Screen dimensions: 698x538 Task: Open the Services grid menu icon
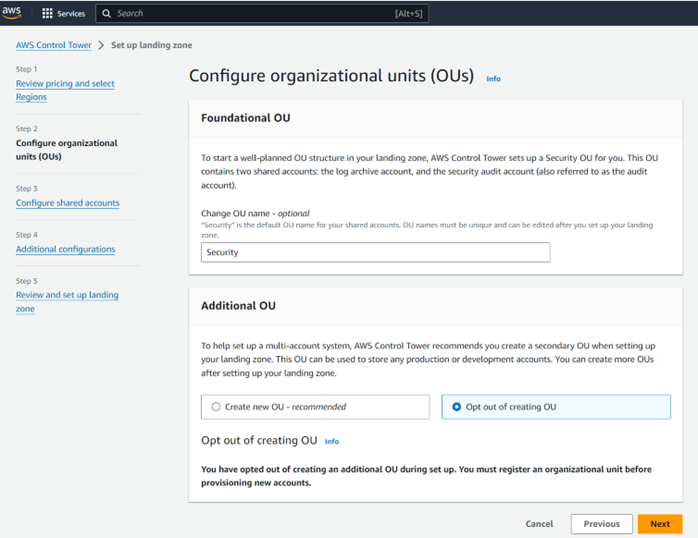[47, 13]
